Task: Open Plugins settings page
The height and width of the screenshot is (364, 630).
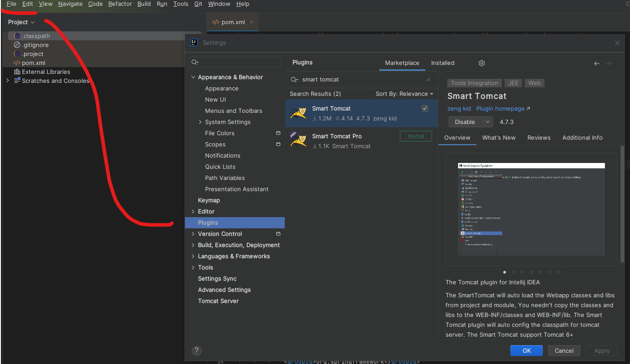Action: pyautogui.click(x=235, y=223)
